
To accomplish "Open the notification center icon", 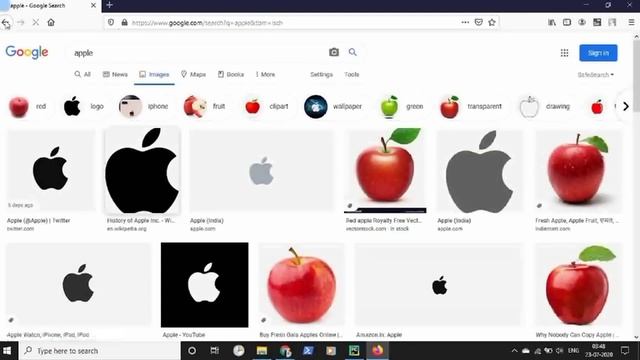I will click(x=625, y=351).
